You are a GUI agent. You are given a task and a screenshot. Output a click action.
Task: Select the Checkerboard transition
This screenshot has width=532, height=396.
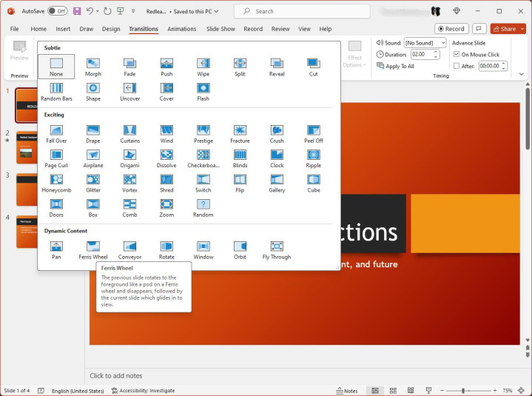coord(203,158)
